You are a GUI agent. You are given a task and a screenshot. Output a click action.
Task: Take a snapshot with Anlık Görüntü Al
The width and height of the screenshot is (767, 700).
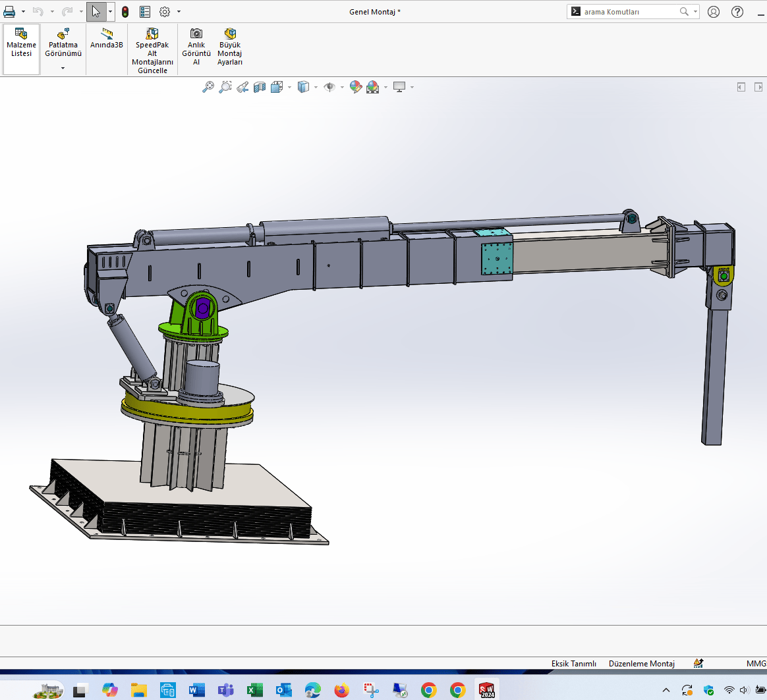point(196,46)
